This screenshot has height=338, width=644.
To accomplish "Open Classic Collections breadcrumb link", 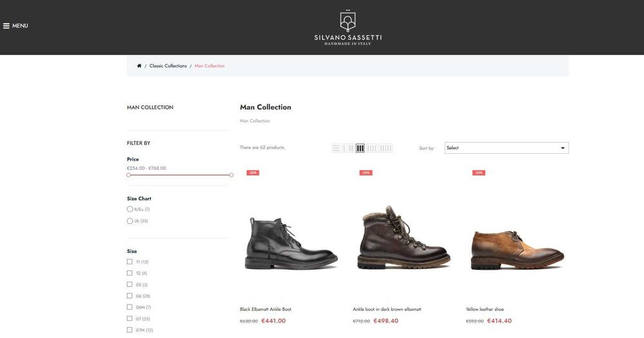I will point(168,66).
